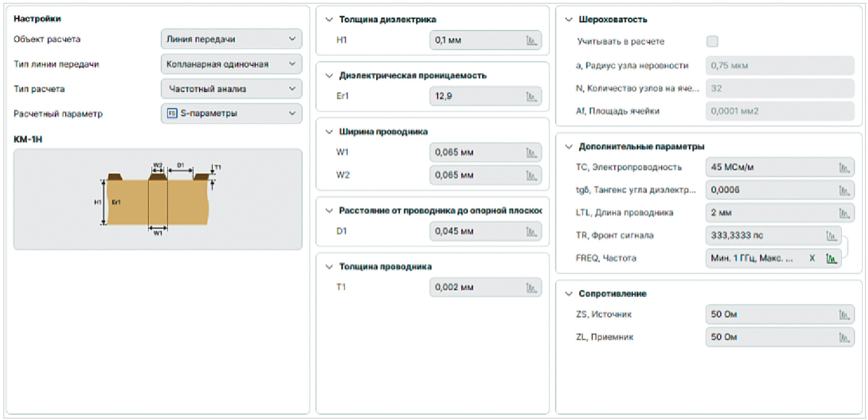Click the KM-1H coplanar line diagram
The width and height of the screenshot is (868, 420).
[x=158, y=200]
